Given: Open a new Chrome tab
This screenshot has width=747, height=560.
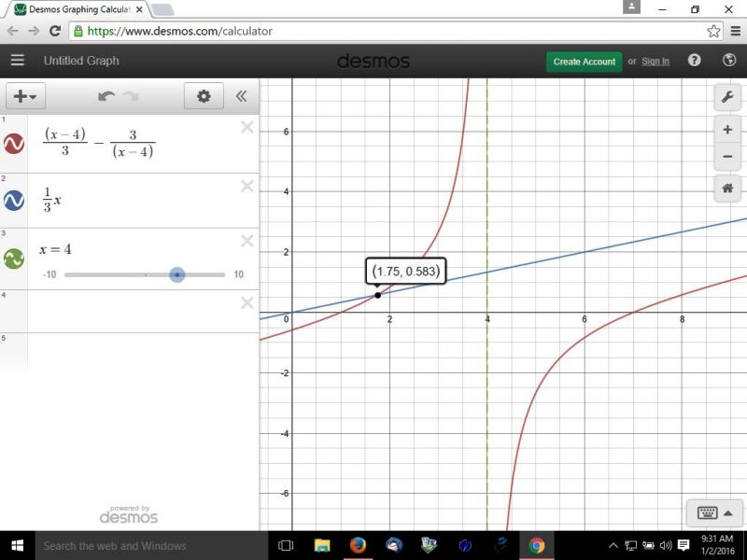Looking at the screenshot, I should (x=162, y=9).
